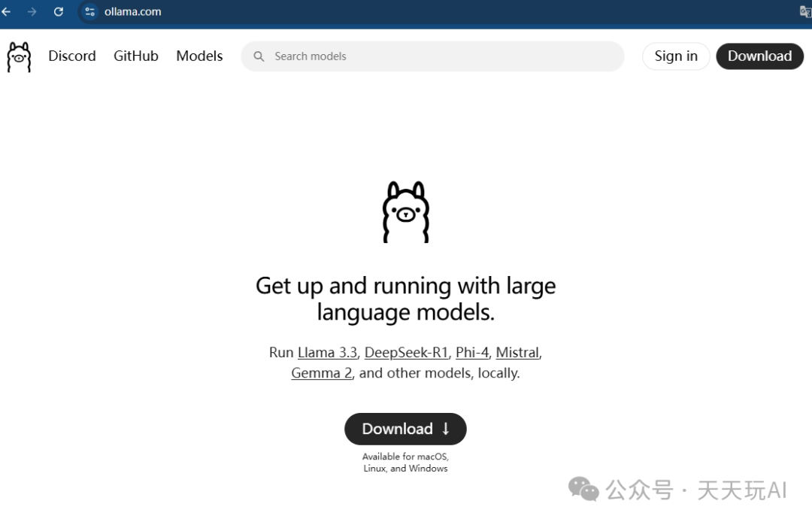Open the translate page icon in address bar
The height and width of the screenshot is (522, 812).
(805, 12)
